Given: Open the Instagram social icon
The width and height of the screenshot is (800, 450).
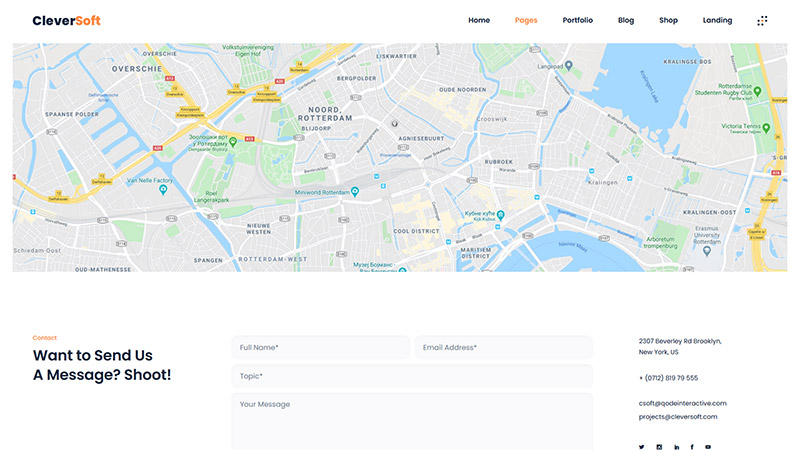Looking at the screenshot, I should (x=659, y=446).
